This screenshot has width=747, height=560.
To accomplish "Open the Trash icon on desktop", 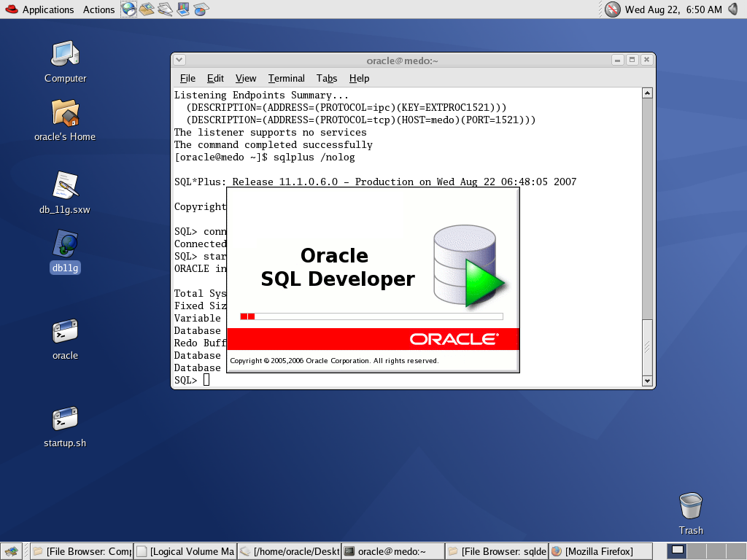I will point(690,512).
